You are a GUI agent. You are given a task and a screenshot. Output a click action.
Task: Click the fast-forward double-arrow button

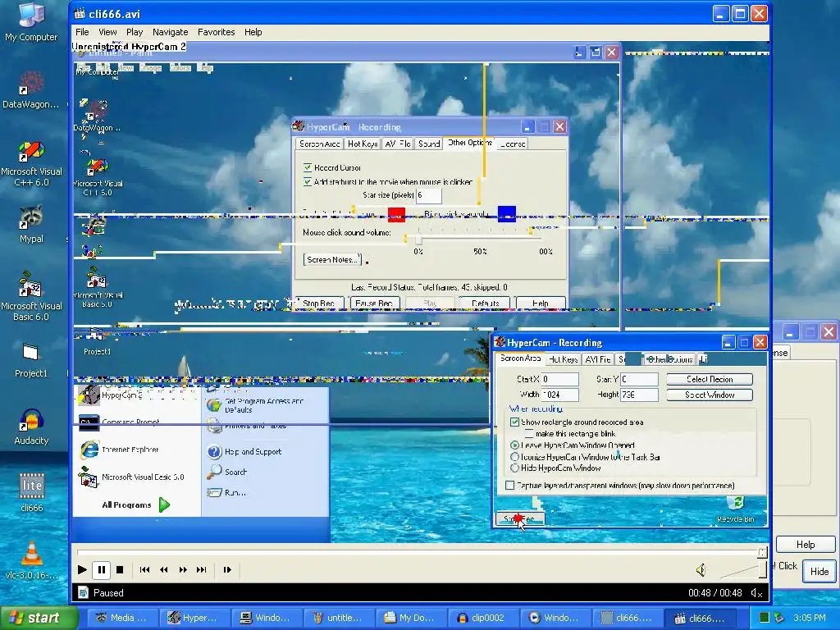183,570
